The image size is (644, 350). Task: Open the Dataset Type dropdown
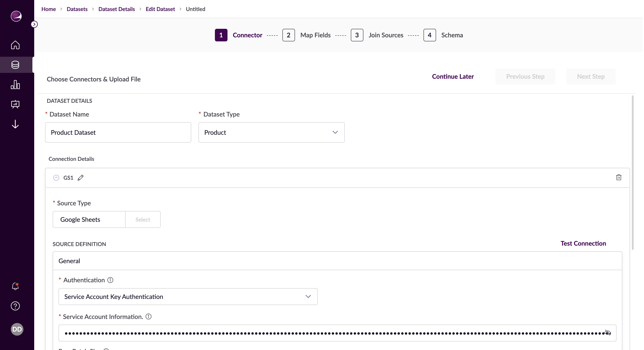pyautogui.click(x=271, y=132)
